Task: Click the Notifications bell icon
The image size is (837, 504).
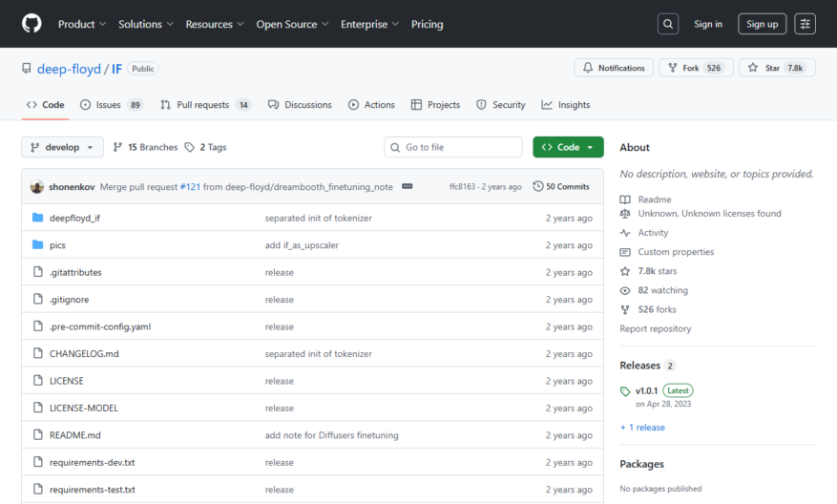Action: 588,68
